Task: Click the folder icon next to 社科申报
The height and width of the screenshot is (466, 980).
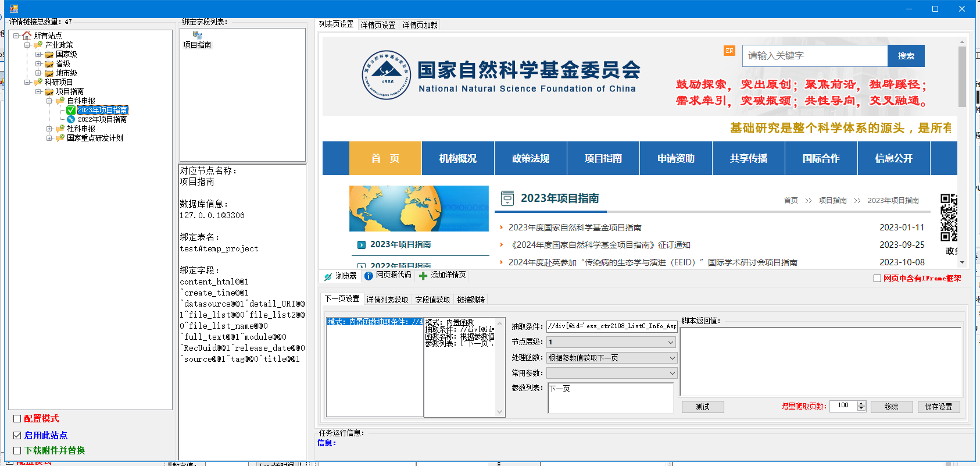Action: (x=60, y=129)
